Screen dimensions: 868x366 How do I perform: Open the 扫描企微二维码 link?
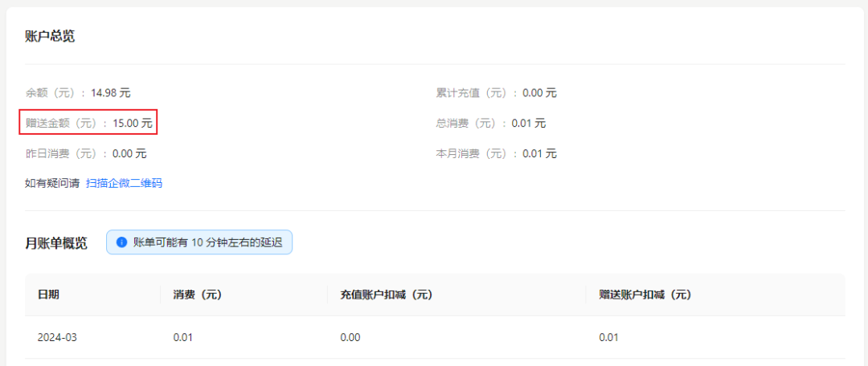coord(124,184)
